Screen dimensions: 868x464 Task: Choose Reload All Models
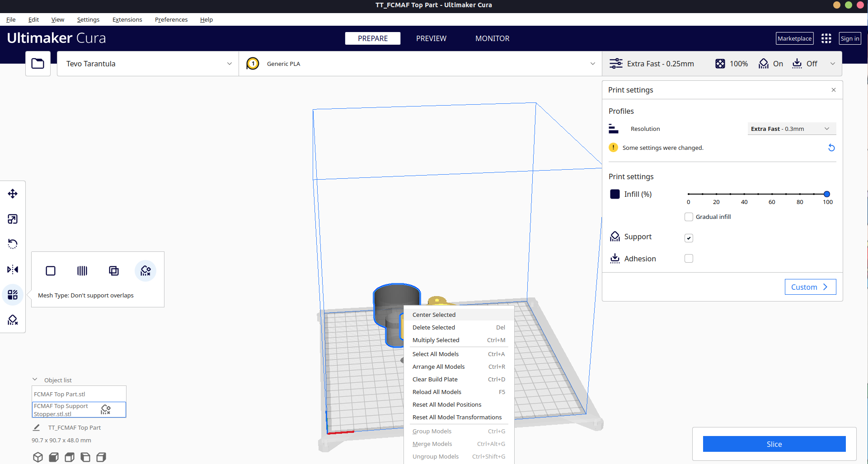(459, 392)
